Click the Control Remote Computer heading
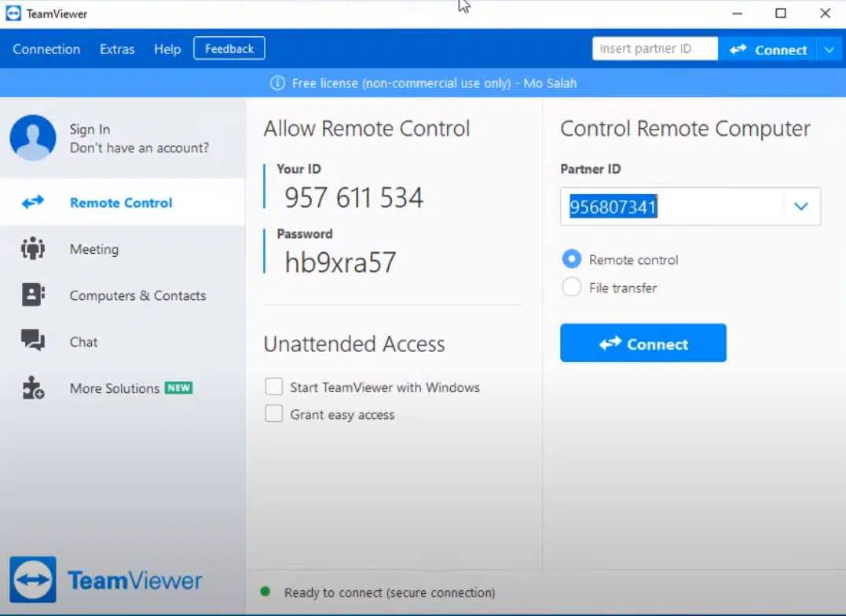 685,129
